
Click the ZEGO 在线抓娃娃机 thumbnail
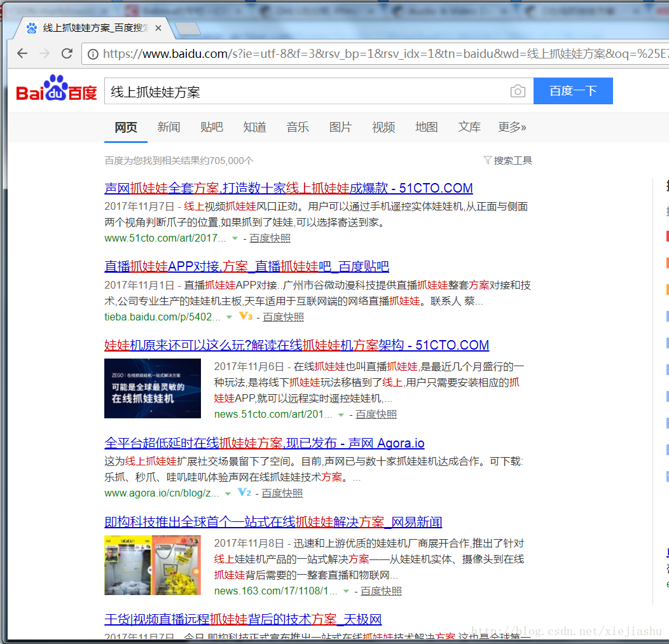pos(153,388)
